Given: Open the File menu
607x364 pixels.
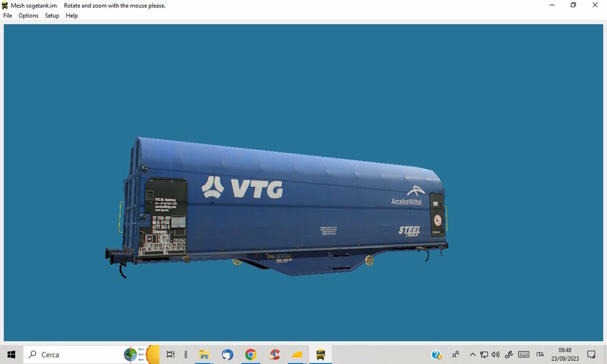Looking at the screenshot, I should tap(7, 16).
